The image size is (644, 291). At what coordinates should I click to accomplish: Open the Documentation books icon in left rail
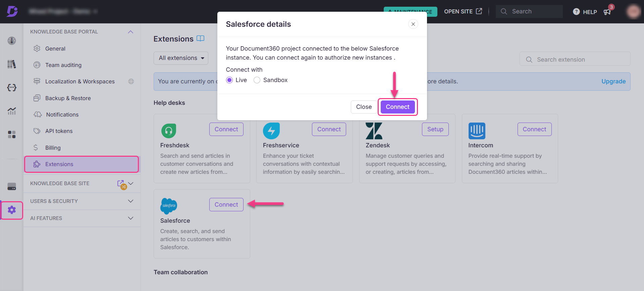tap(12, 64)
